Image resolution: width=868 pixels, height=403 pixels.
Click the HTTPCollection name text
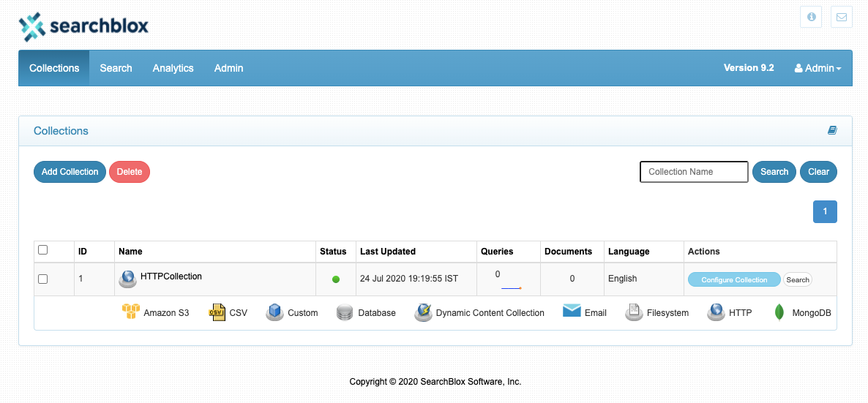click(x=171, y=276)
